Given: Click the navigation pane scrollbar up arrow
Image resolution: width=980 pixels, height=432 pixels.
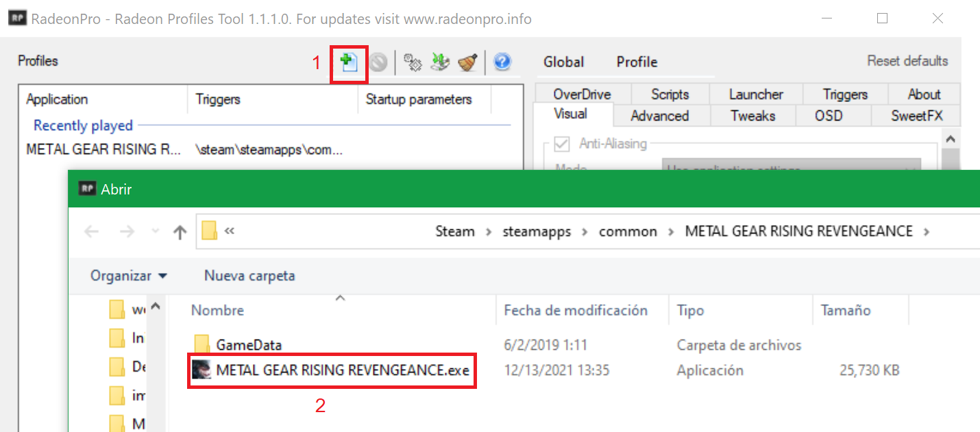Looking at the screenshot, I should click(156, 306).
